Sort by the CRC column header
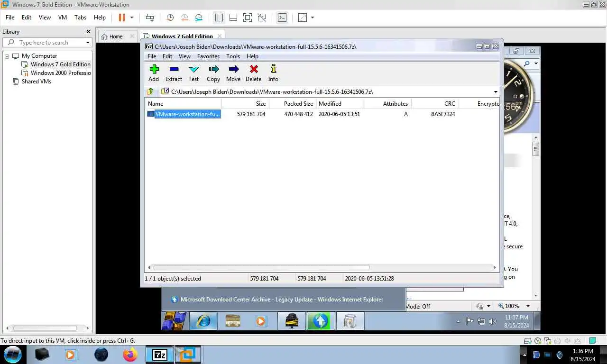This screenshot has height=364, width=607. click(435, 103)
